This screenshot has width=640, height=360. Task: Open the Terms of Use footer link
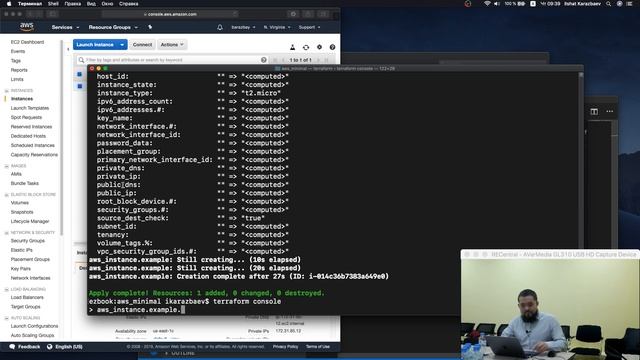coord(318,347)
